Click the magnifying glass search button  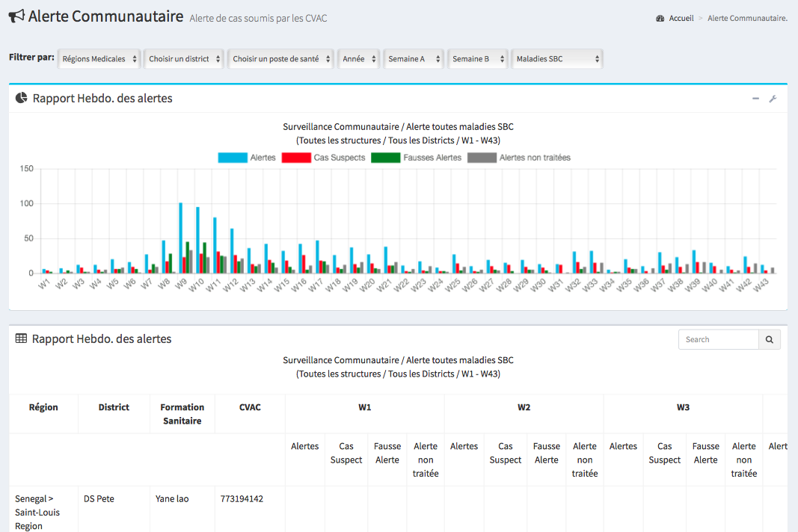[x=770, y=340]
